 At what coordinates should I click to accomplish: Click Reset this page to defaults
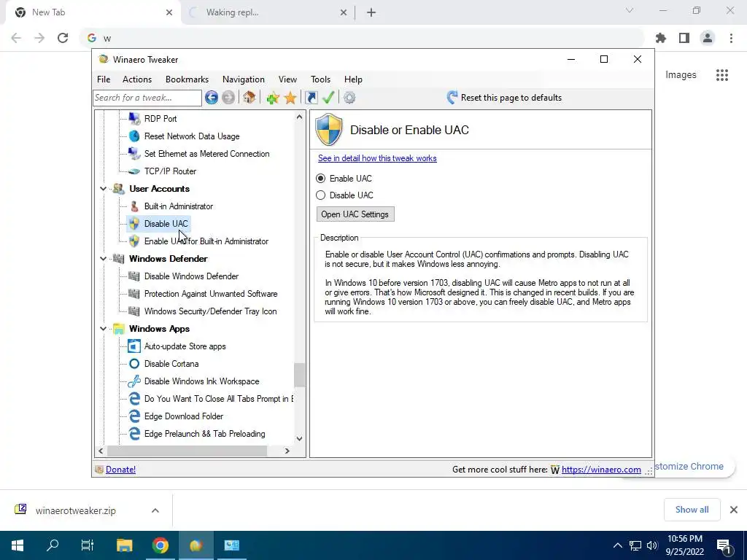click(504, 98)
